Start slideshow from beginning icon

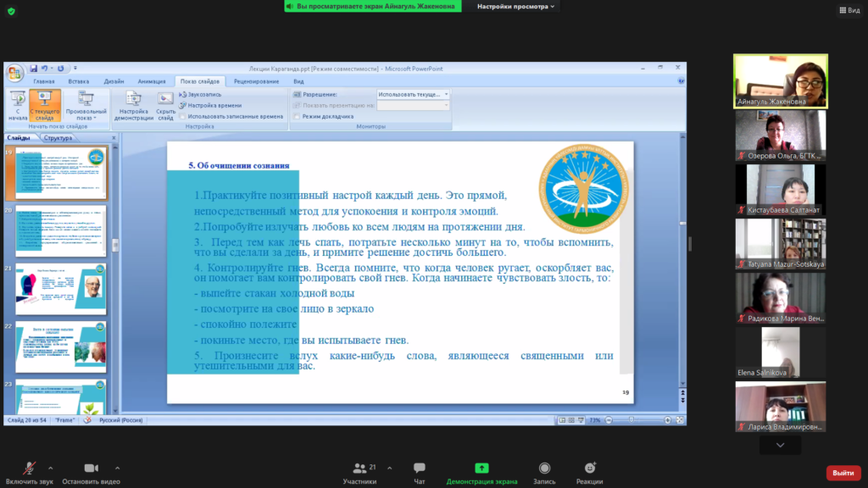click(x=18, y=105)
